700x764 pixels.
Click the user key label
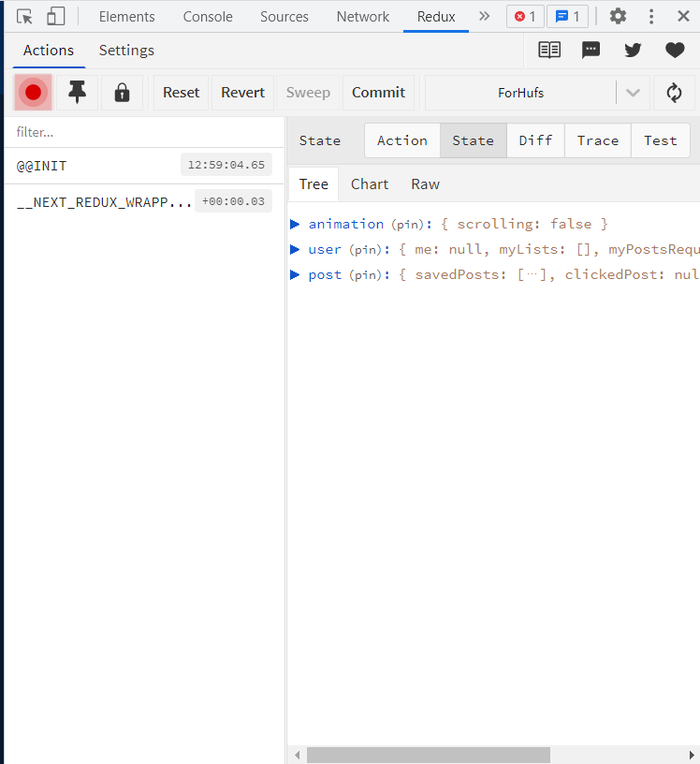pyautogui.click(x=325, y=249)
